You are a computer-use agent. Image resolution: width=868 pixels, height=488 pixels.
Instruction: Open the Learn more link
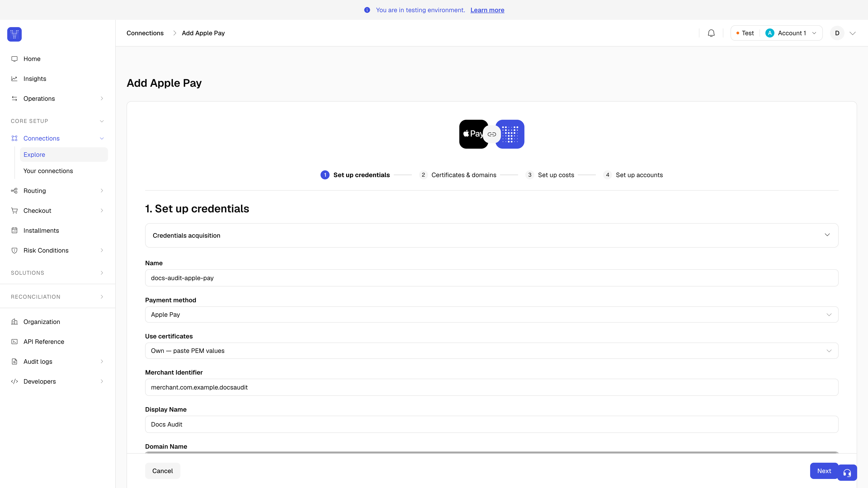pos(487,10)
